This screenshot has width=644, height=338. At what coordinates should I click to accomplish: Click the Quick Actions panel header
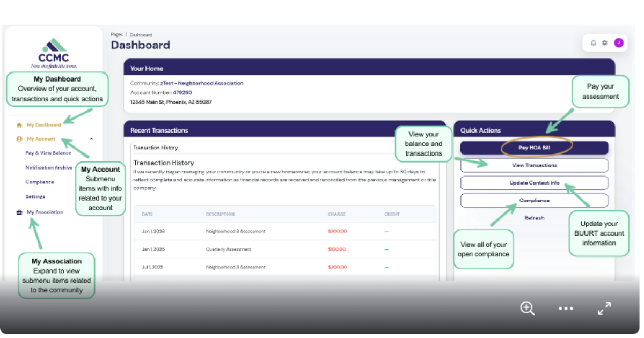pos(534,130)
